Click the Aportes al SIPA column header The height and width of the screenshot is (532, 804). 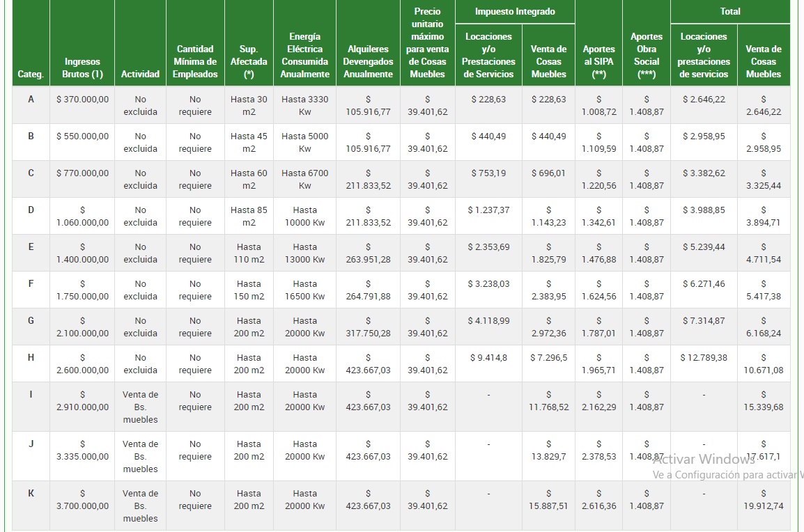pos(598,61)
